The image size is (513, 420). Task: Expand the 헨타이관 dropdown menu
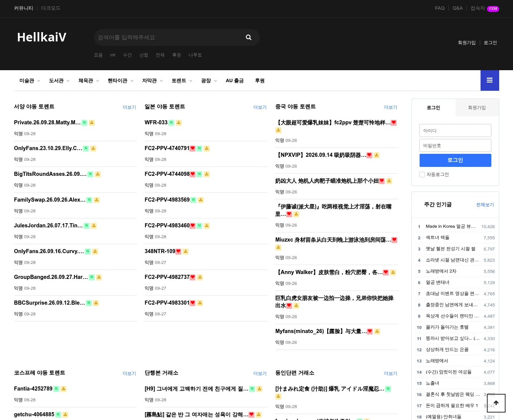coord(121,81)
